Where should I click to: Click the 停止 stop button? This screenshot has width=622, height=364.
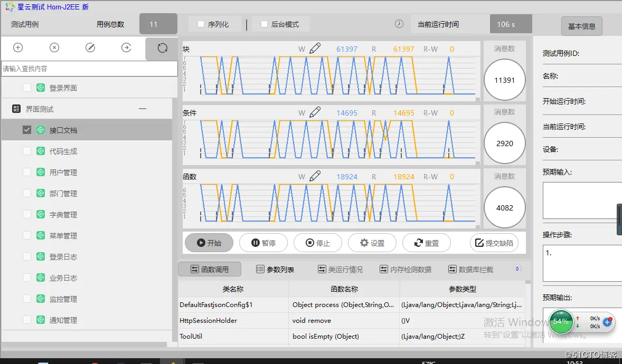coord(318,243)
